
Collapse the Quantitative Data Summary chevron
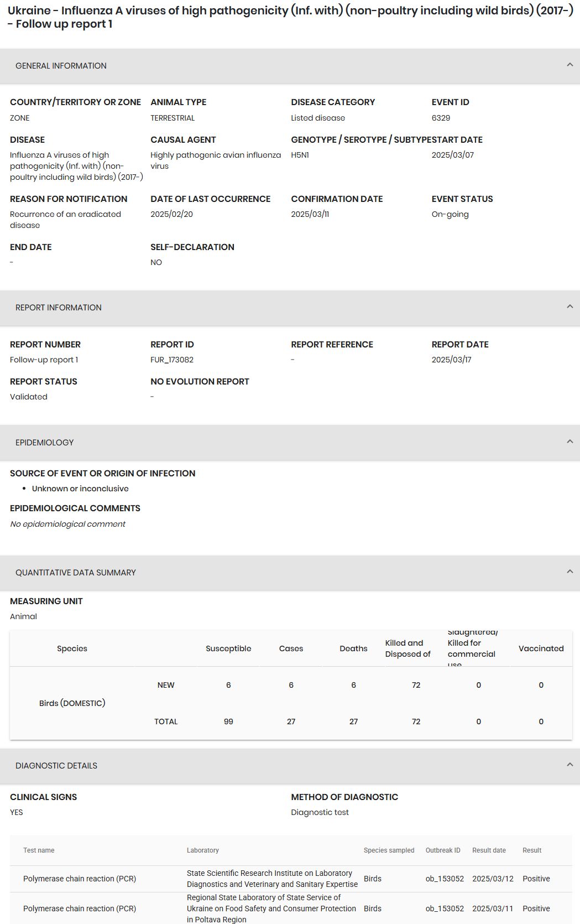click(x=569, y=572)
